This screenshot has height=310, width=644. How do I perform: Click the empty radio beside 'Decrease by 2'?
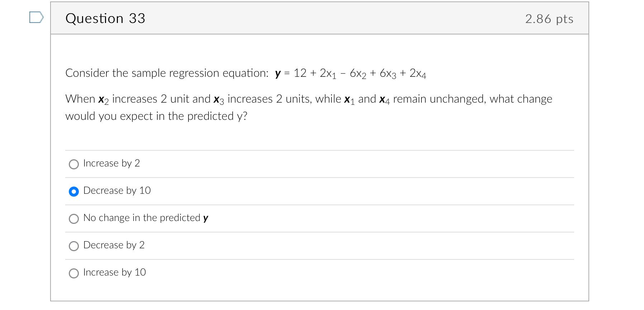73,246
